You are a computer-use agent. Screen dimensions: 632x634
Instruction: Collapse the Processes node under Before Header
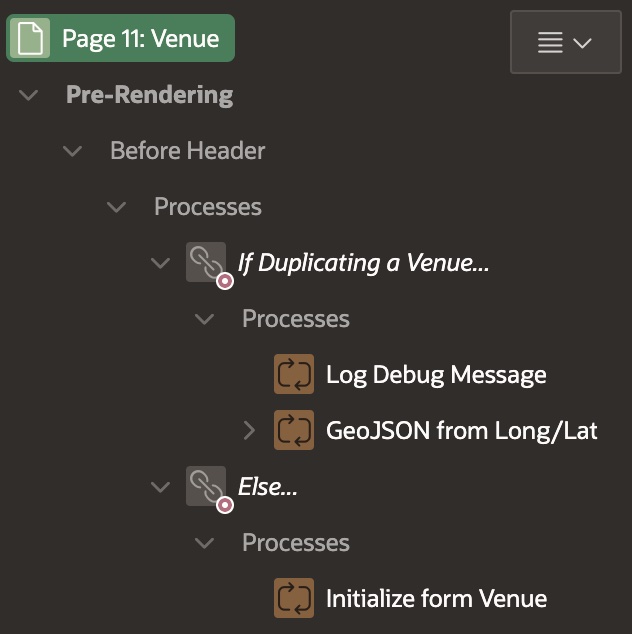click(117, 207)
